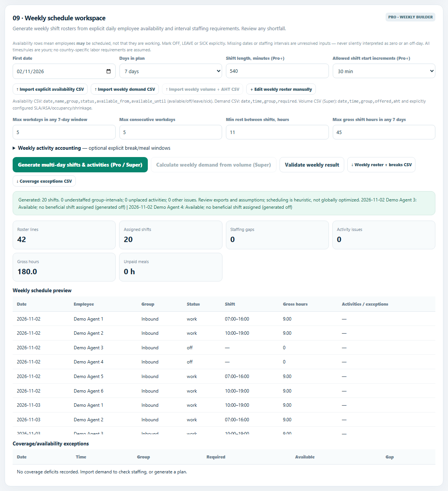448x491 pixels.
Task: Click the Time column header in exceptions
Action: (x=81, y=457)
